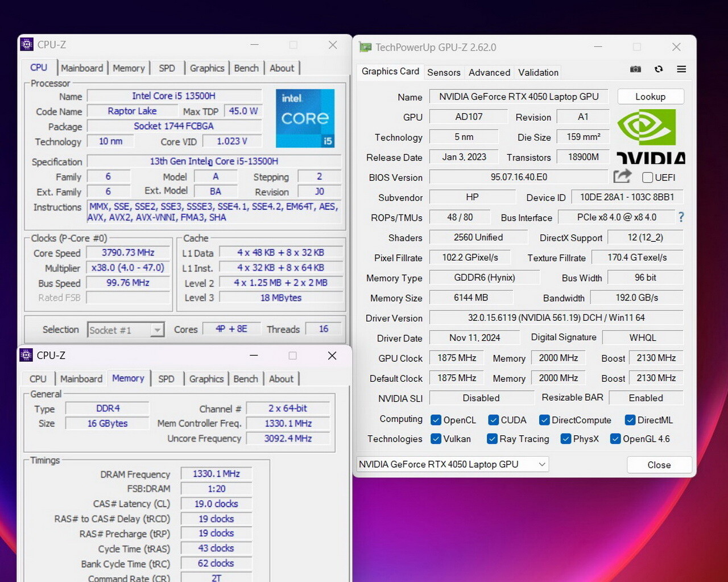Image resolution: width=728 pixels, height=582 pixels.
Task: Click the GPU-Z screenshot camera icon
Action: [x=635, y=69]
